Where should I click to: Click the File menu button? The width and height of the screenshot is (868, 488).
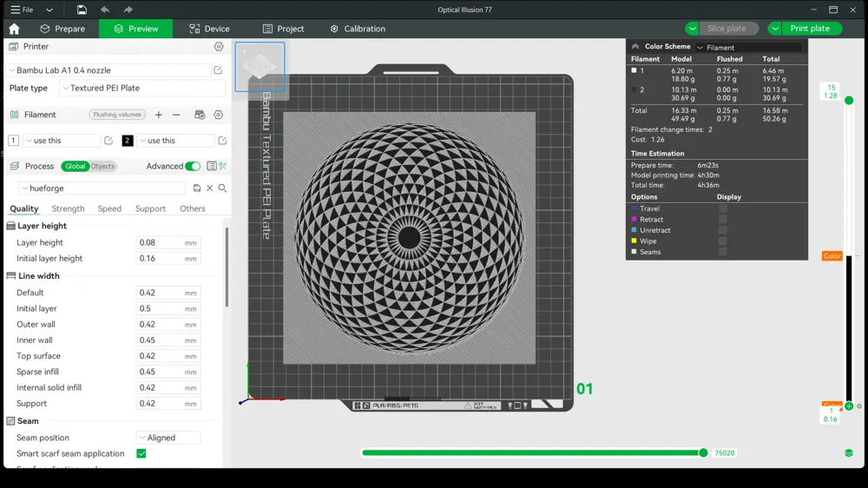[23, 10]
